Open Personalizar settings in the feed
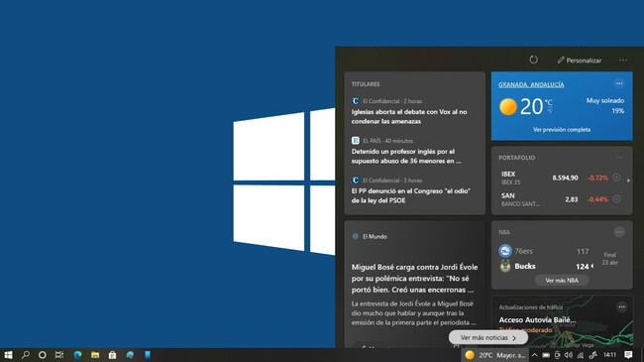The image size is (644, 362). (x=580, y=60)
